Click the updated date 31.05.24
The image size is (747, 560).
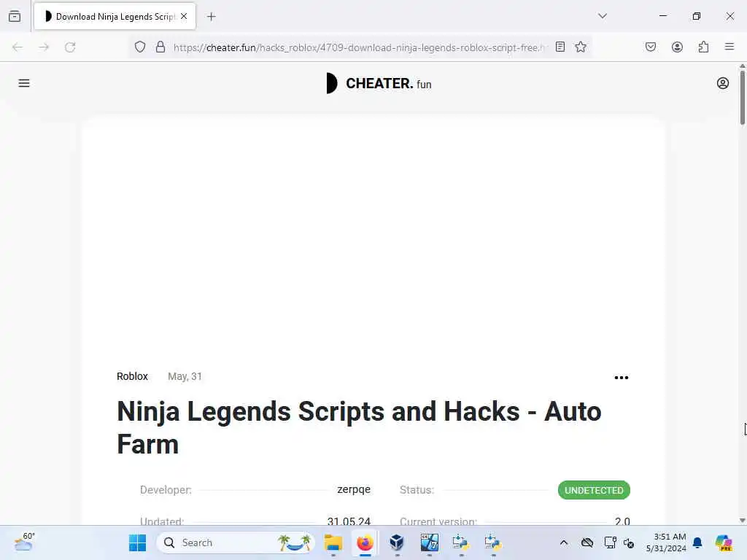[349, 521]
